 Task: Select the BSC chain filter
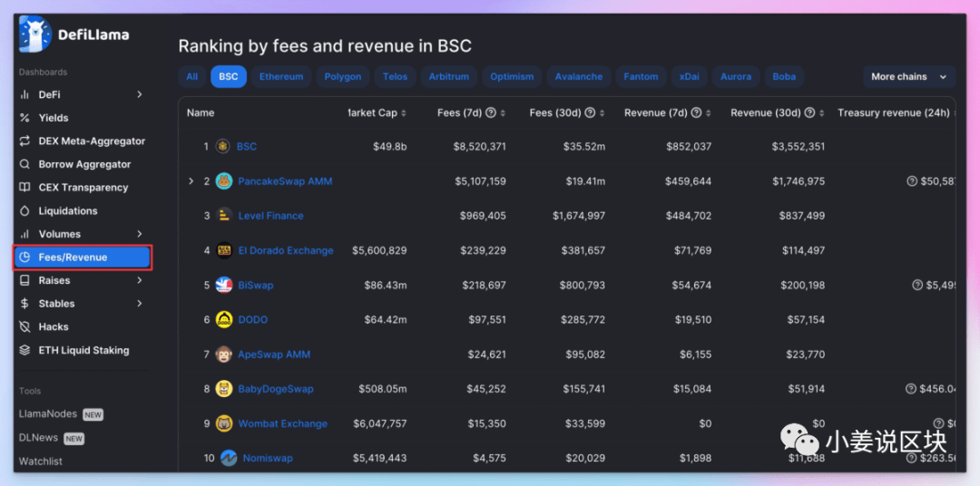[229, 77]
